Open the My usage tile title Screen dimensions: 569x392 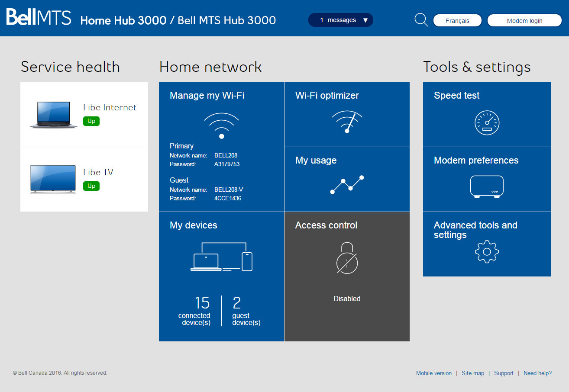point(316,161)
